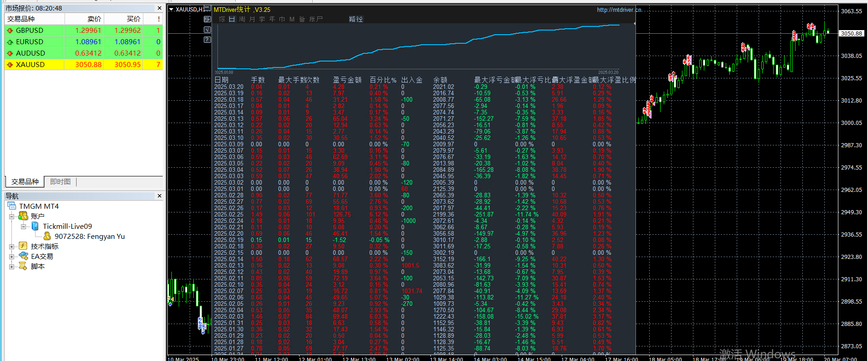Select the 季 quarterly statistics tab

pyautogui.click(x=262, y=19)
